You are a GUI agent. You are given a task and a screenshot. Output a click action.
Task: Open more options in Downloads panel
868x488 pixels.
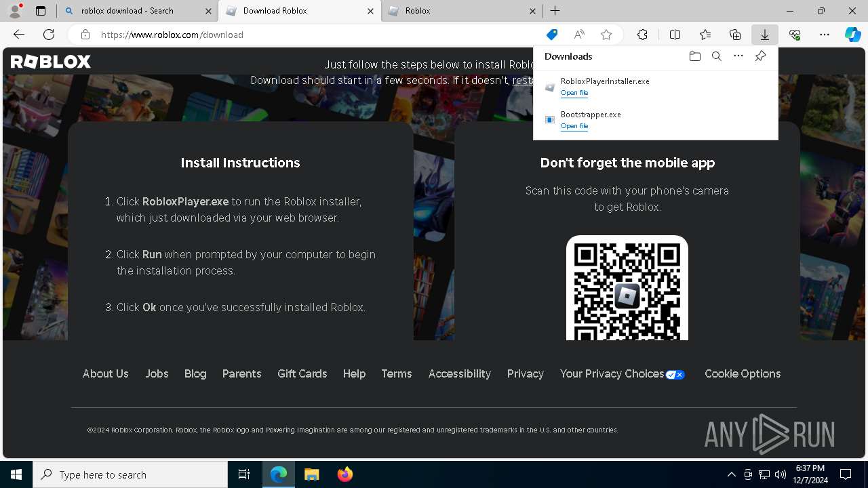click(x=738, y=56)
